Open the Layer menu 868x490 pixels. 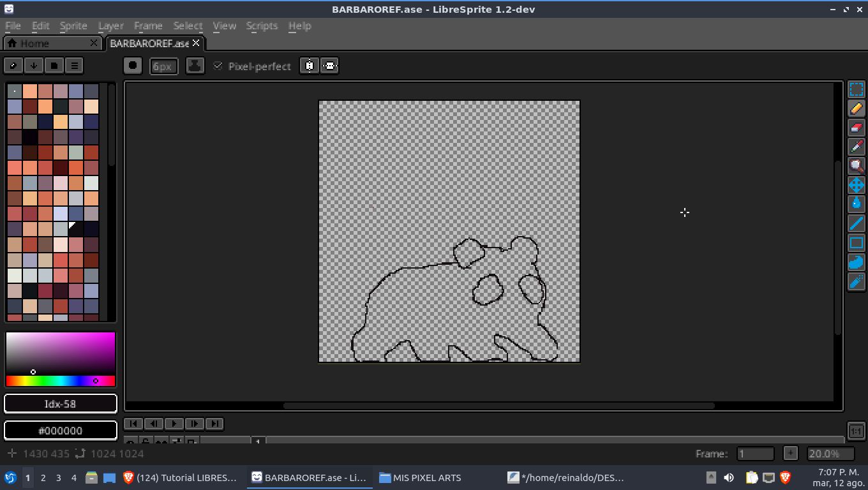click(x=111, y=26)
